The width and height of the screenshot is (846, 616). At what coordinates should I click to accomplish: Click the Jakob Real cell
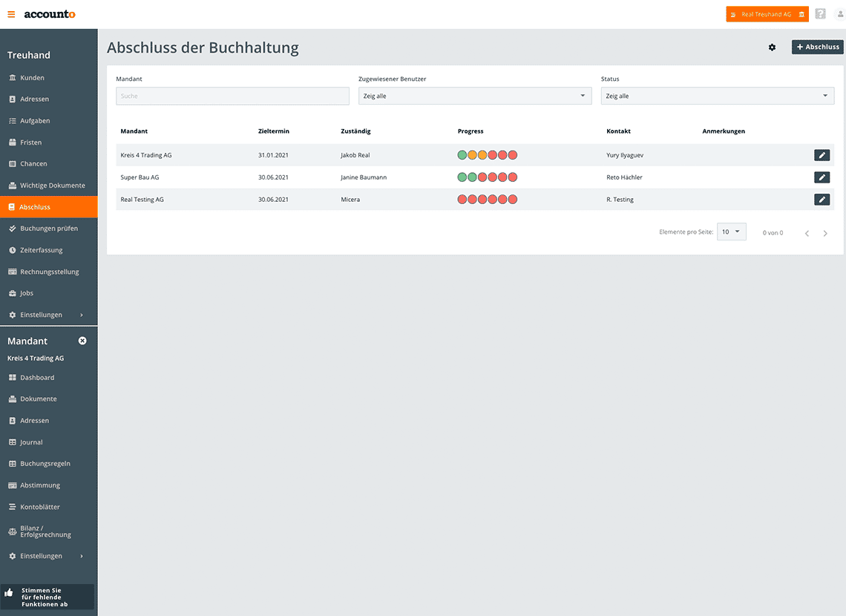click(355, 155)
